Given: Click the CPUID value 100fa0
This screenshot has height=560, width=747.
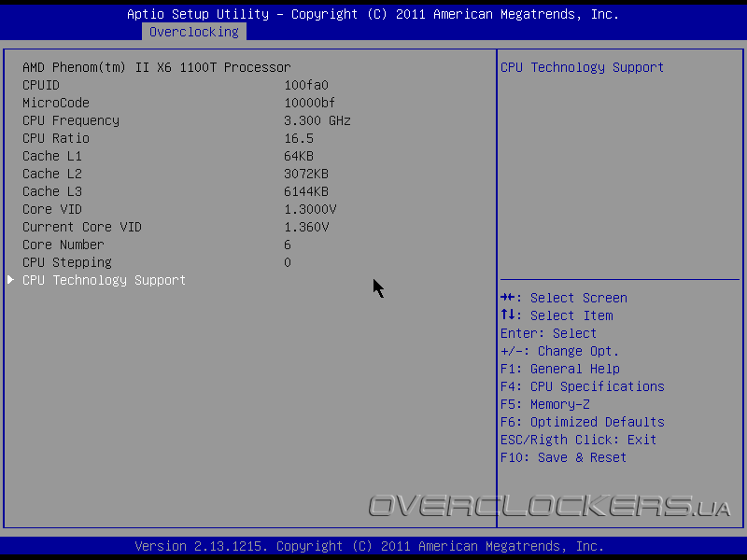Looking at the screenshot, I should click(x=306, y=85).
